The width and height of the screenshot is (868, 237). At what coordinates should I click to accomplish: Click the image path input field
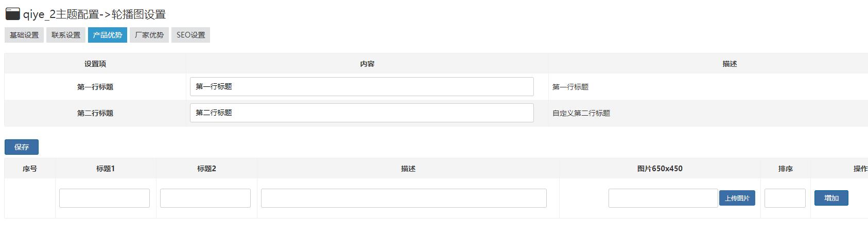[x=663, y=198]
